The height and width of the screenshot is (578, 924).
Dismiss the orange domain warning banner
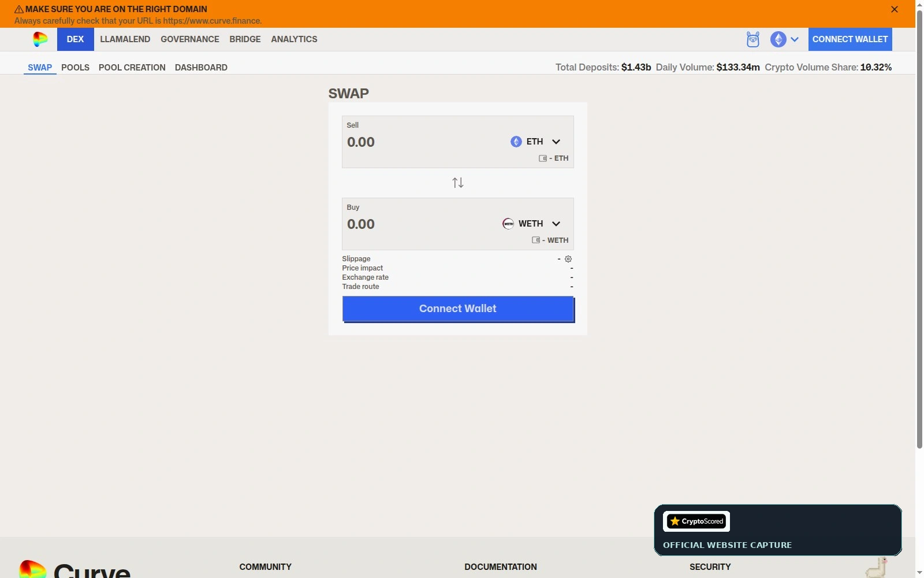894,9
